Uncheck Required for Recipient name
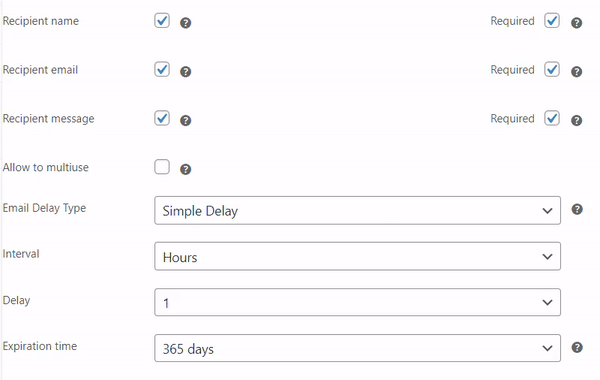The height and width of the screenshot is (380, 600). coord(552,21)
